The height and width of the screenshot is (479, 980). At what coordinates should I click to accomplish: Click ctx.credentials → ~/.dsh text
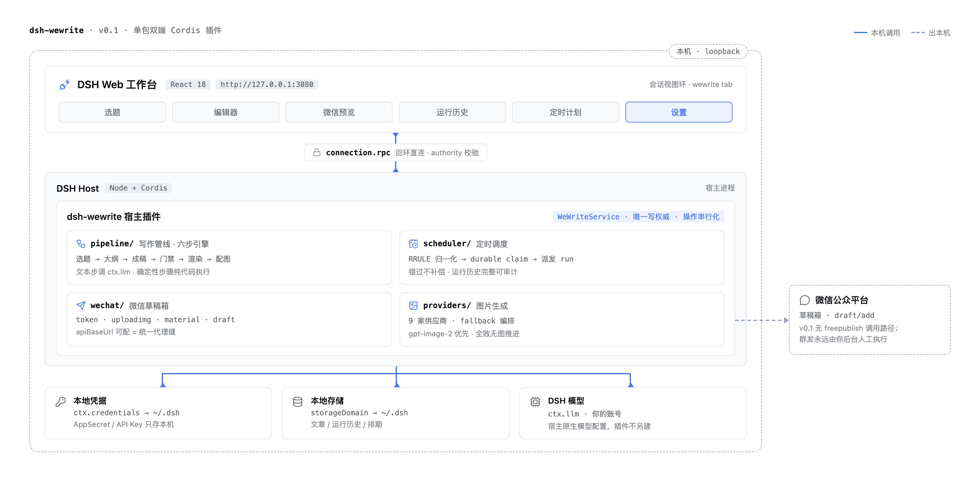[126, 413]
